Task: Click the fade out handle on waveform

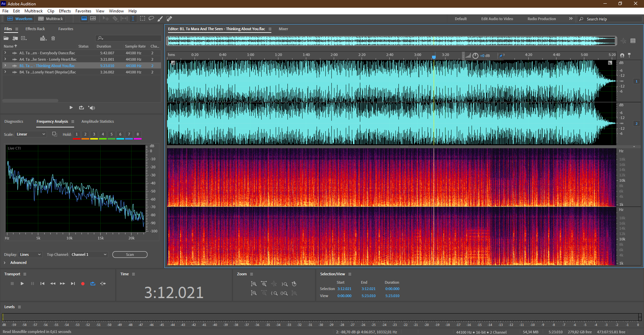Action: point(610,63)
